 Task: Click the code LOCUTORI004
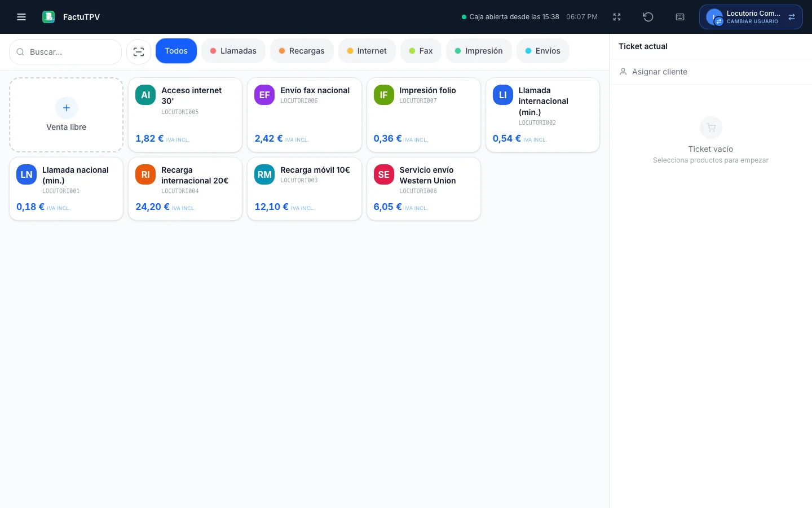point(180,191)
